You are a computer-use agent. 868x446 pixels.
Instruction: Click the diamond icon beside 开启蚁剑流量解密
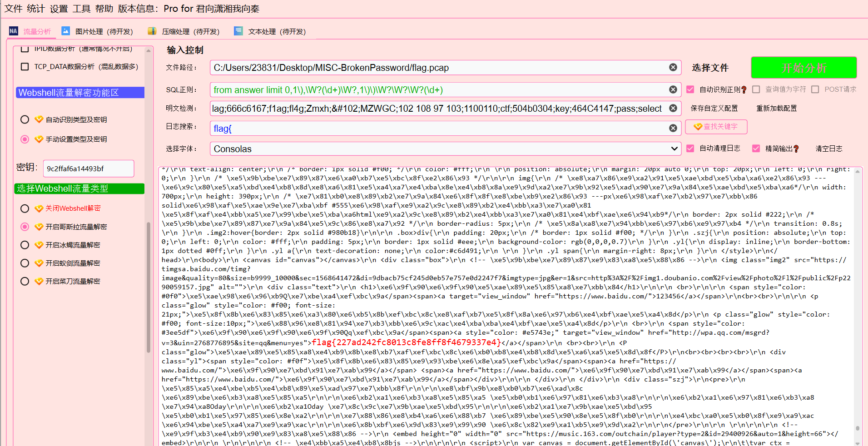pos(39,263)
